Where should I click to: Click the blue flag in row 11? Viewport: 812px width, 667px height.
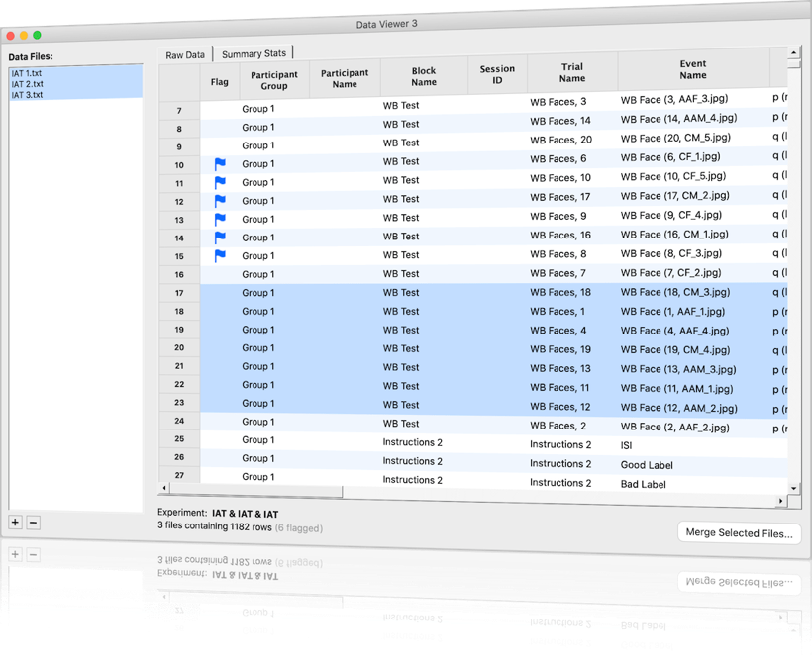coord(220,183)
